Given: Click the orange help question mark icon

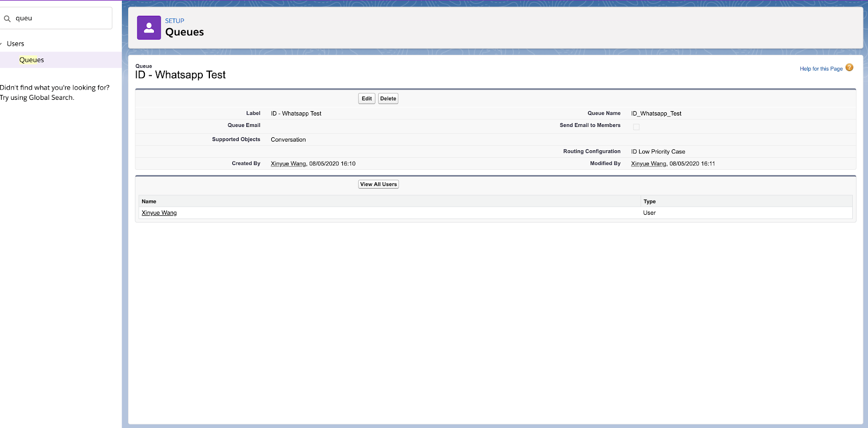Looking at the screenshot, I should [x=849, y=68].
